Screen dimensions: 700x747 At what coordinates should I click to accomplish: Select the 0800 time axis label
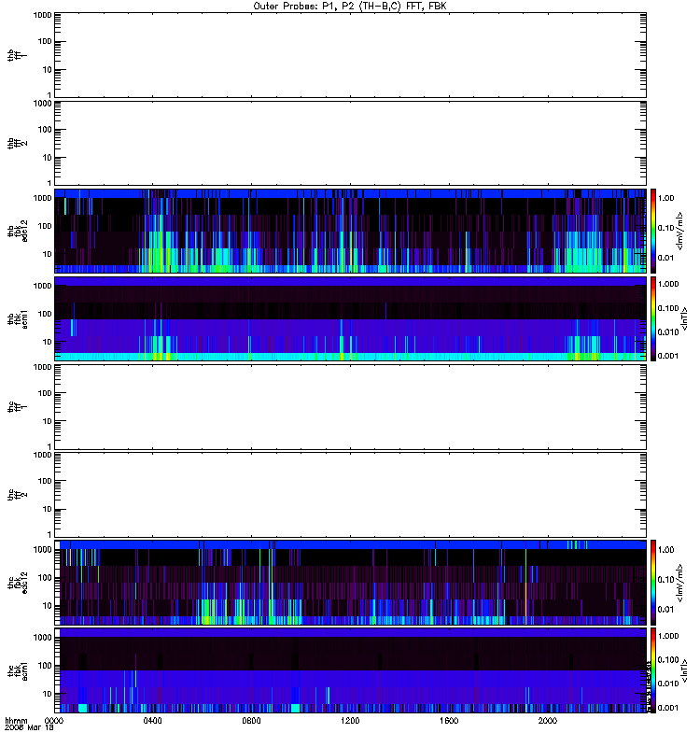(251, 721)
